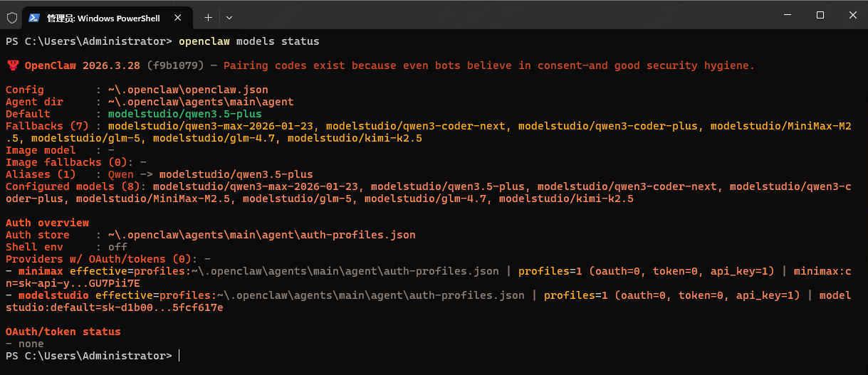Minimize the terminal window
The image size is (868, 375).
(x=787, y=14)
